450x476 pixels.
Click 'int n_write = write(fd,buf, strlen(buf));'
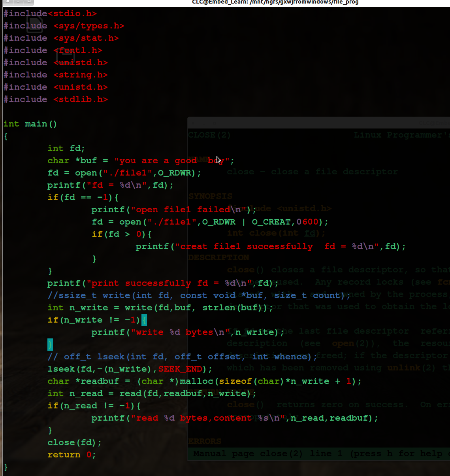(x=160, y=308)
